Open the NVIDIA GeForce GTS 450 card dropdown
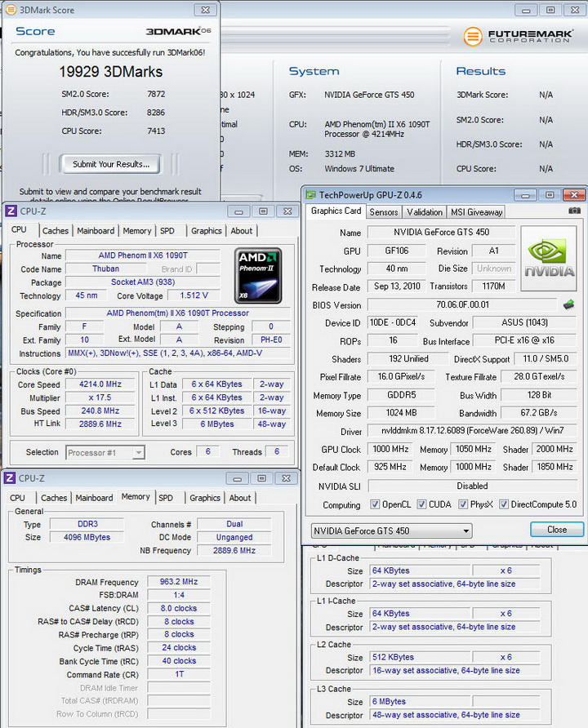Viewport: 588px width, 728px height. 391,530
